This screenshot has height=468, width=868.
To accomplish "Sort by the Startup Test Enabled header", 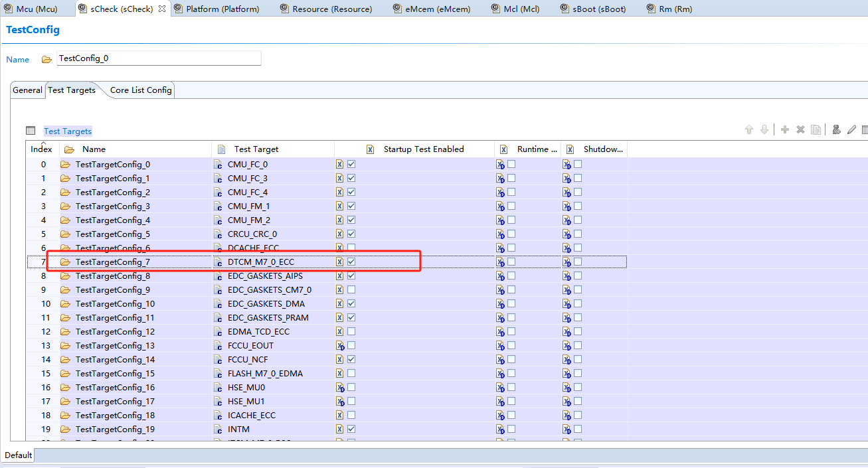I will tap(415, 149).
